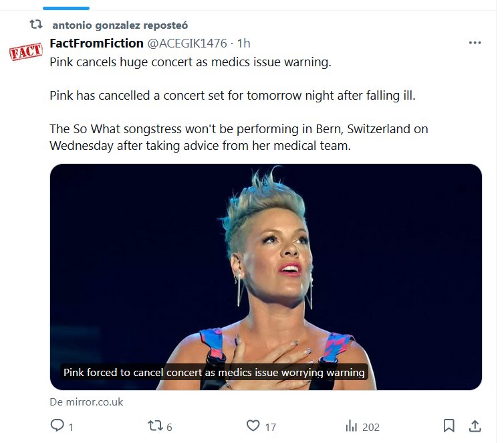Click the repost count of 6

[x=169, y=426]
